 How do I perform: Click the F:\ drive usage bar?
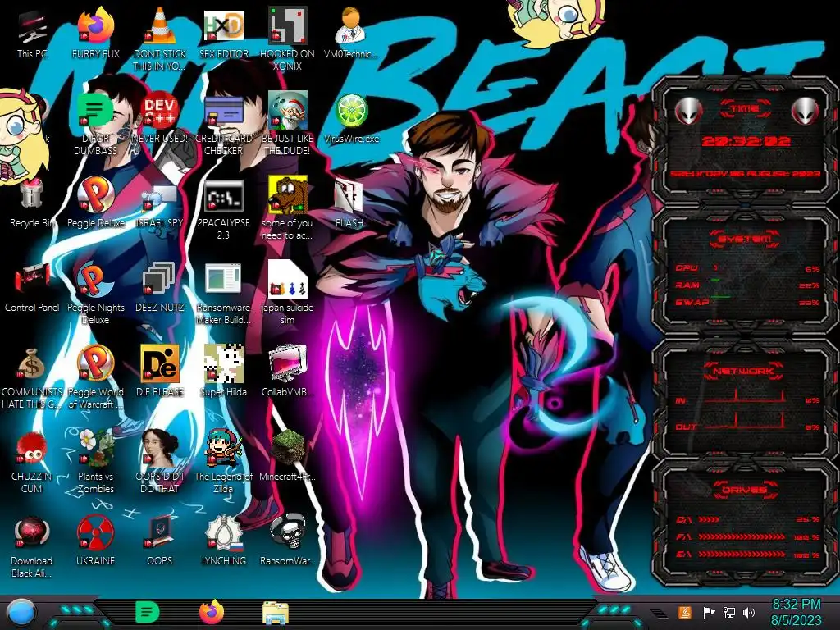click(x=747, y=536)
